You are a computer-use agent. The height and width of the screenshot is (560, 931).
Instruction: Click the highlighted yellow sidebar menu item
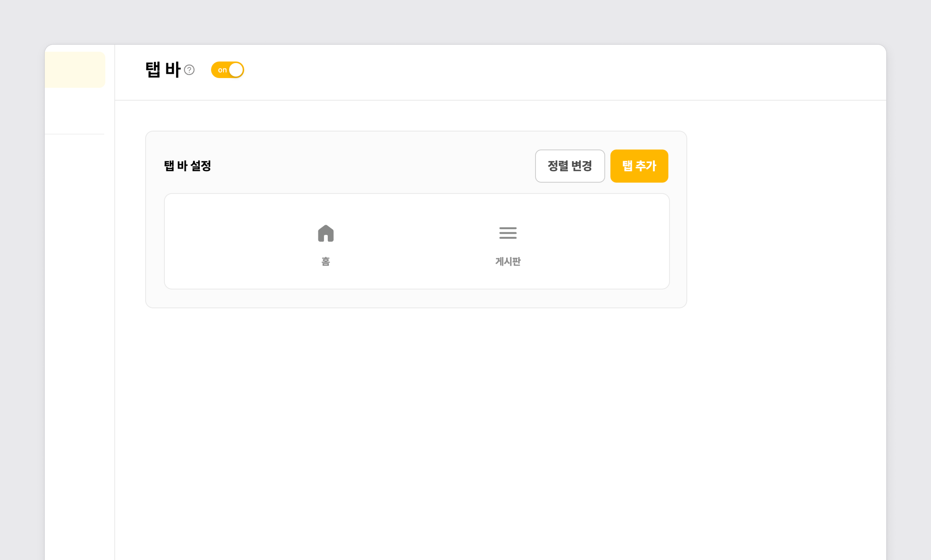tap(75, 70)
